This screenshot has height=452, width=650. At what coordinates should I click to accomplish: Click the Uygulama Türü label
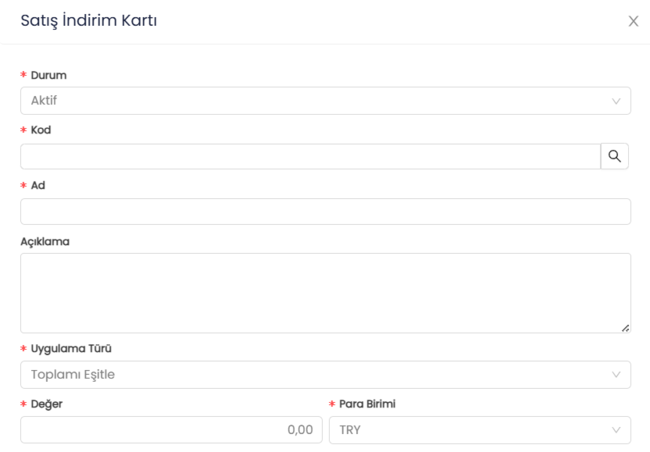tap(71, 348)
